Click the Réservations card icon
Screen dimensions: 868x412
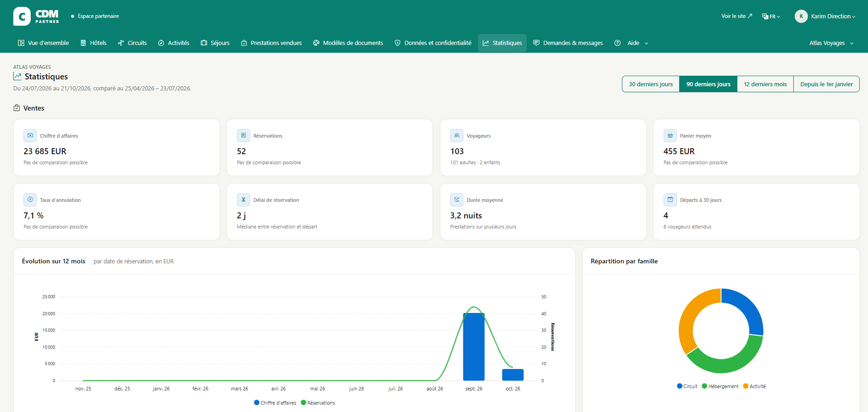[243, 135]
